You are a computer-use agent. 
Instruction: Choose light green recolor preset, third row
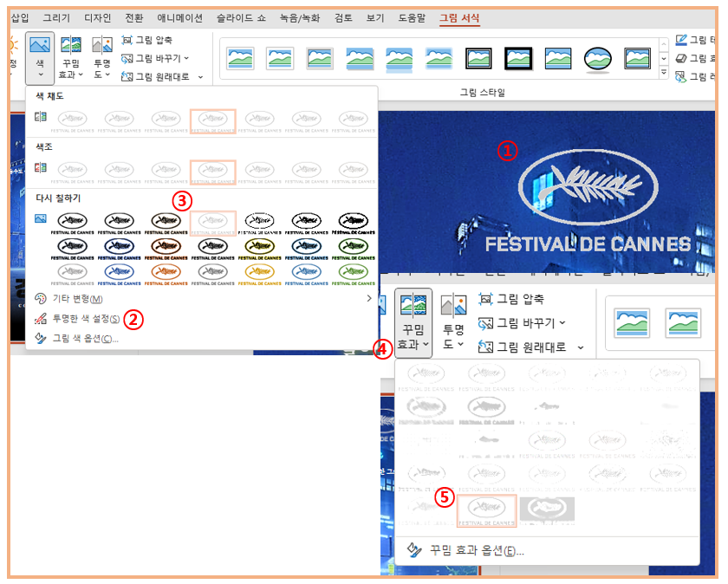(x=354, y=275)
